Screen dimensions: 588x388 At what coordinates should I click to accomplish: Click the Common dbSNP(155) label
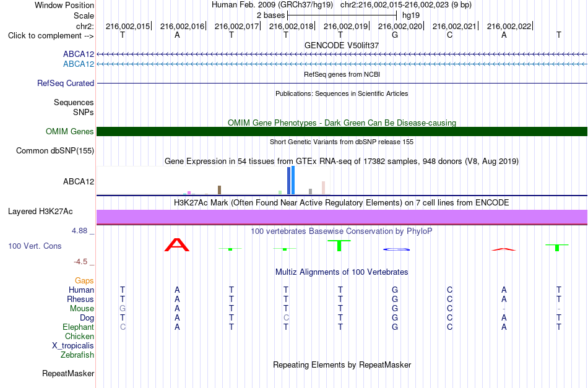pos(54,151)
